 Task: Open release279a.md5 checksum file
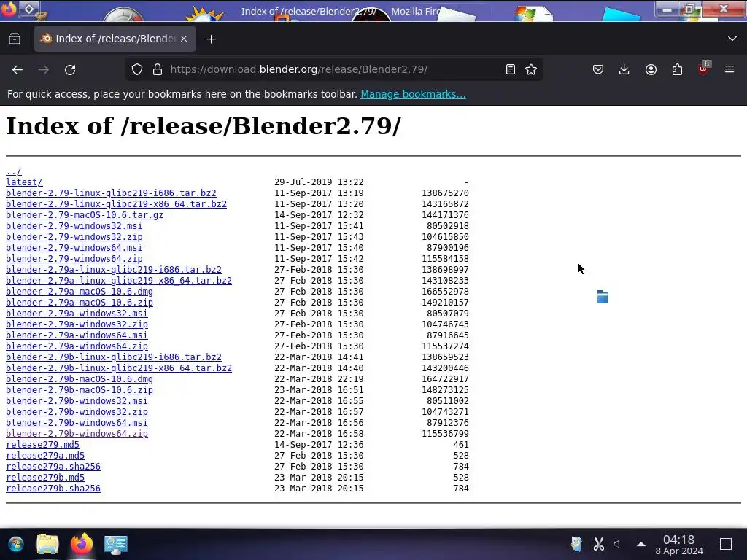45,456
